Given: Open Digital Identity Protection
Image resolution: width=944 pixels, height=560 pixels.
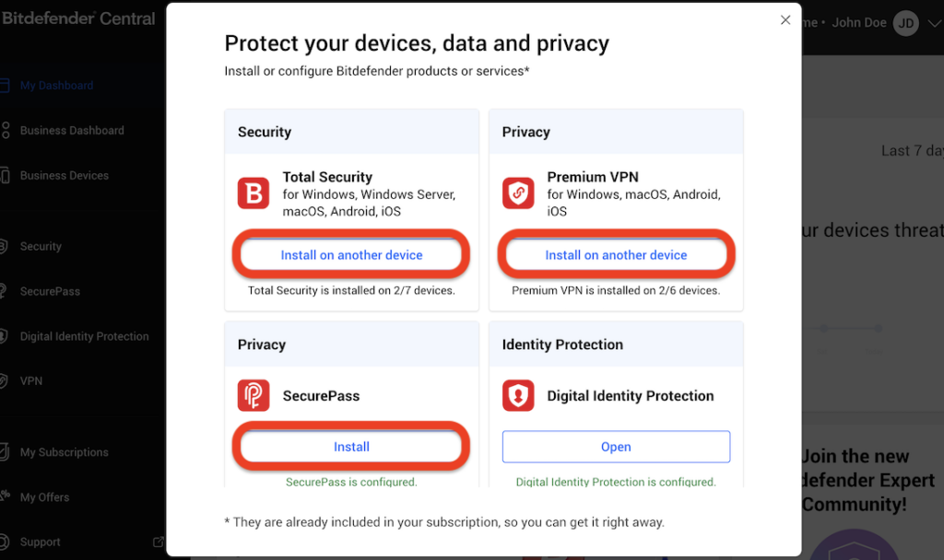Looking at the screenshot, I should (616, 447).
